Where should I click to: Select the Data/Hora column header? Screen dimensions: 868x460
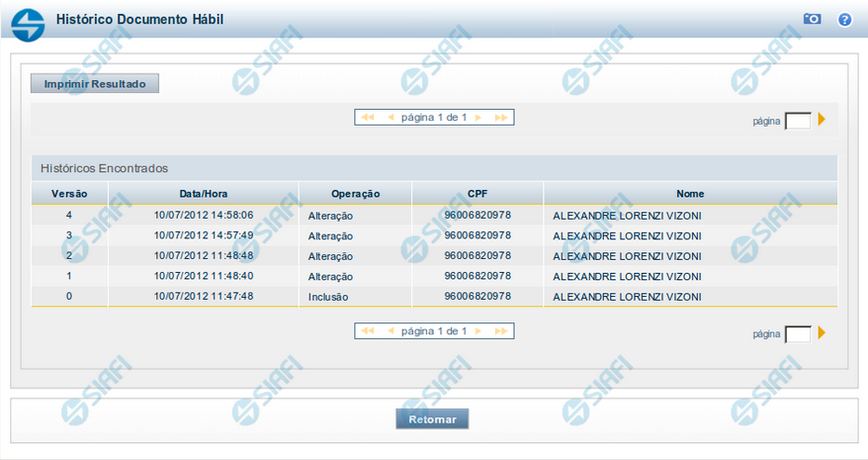pyautogui.click(x=204, y=194)
